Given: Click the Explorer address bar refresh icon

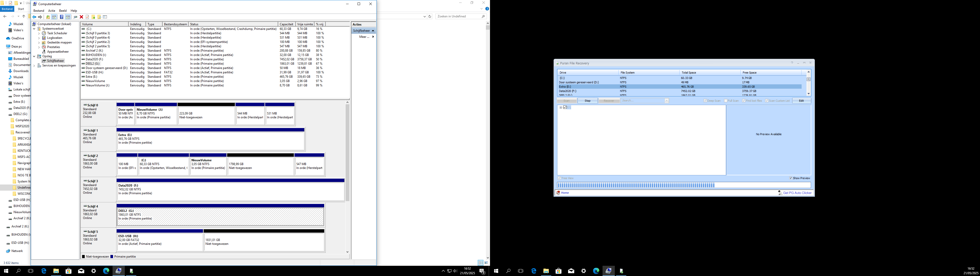Looking at the screenshot, I should pyautogui.click(x=430, y=16).
